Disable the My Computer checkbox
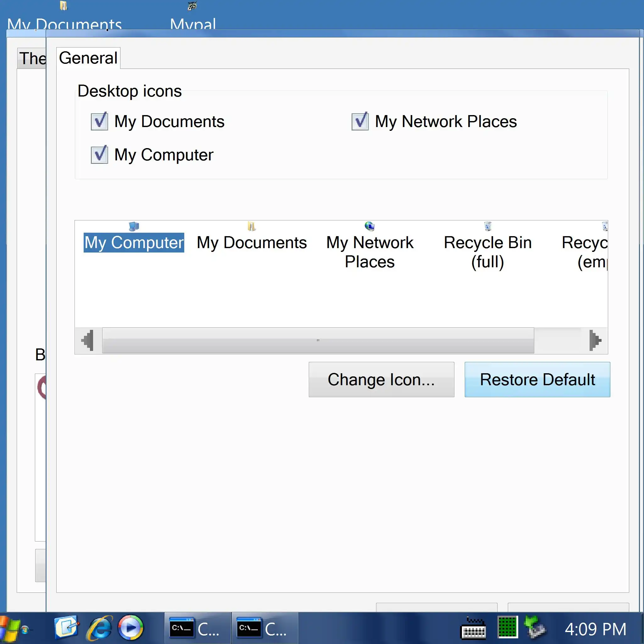Image resolution: width=644 pixels, height=644 pixels. (99, 155)
